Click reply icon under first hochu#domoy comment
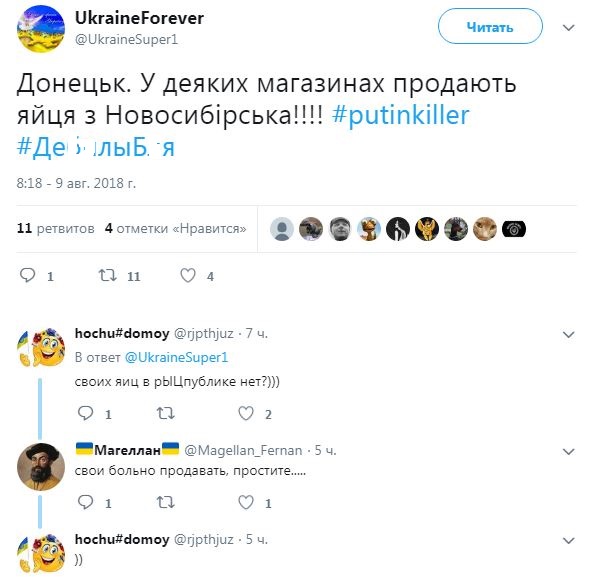Viewport: 594px width, 577px height. (x=86, y=413)
